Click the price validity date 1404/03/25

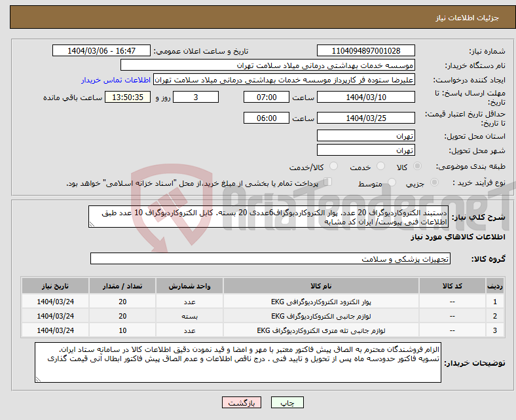click(x=366, y=118)
